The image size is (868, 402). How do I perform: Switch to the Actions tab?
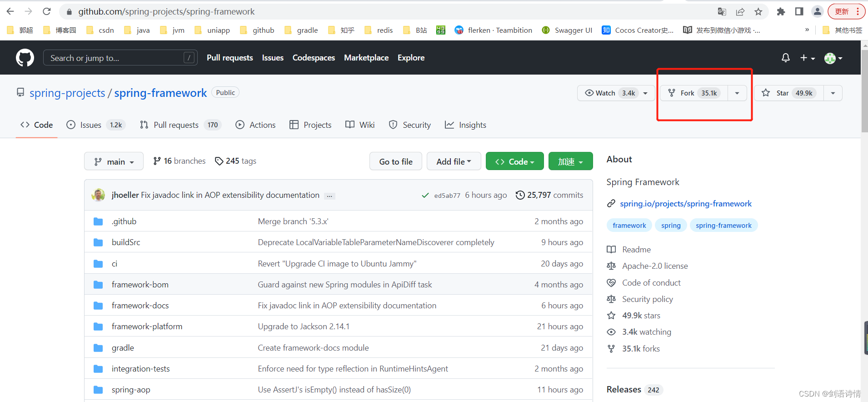[255, 125]
